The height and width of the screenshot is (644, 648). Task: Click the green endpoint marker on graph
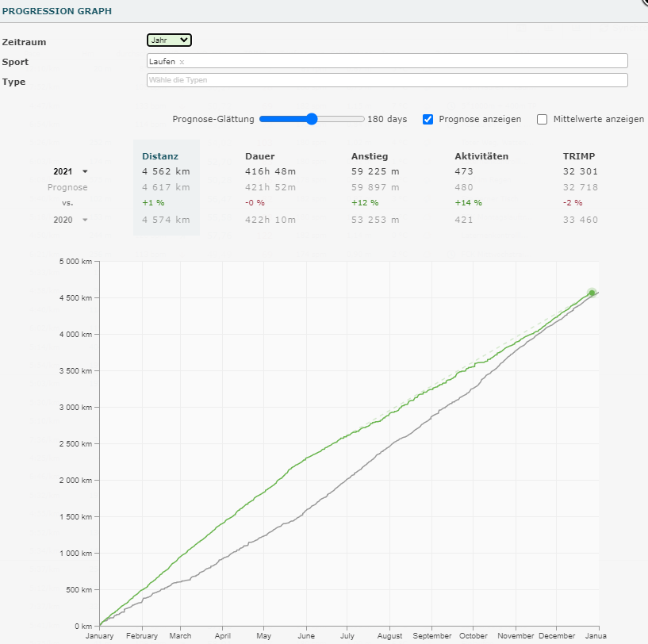(592, 293)
